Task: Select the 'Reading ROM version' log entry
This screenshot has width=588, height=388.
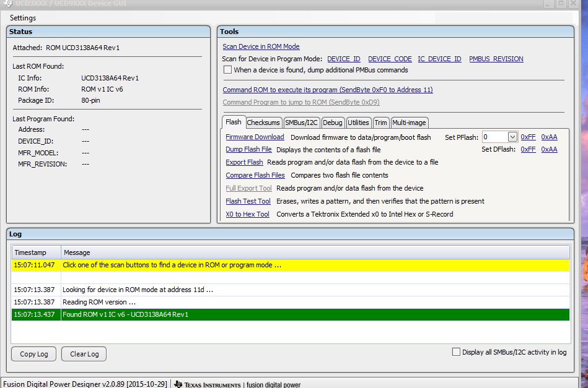Action: (x=291, y=302)
